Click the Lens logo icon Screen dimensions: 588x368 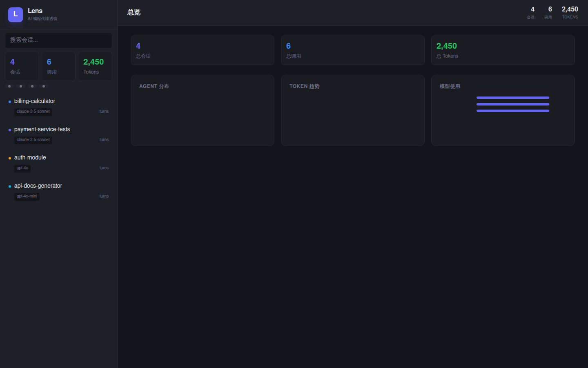[x=16, y=14]
